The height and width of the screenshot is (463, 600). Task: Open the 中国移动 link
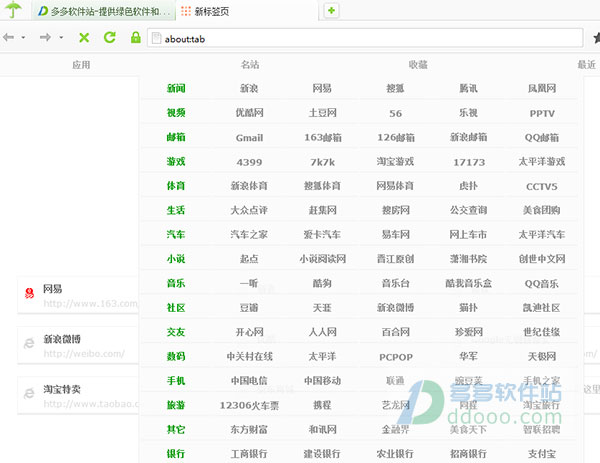point(323,381)
